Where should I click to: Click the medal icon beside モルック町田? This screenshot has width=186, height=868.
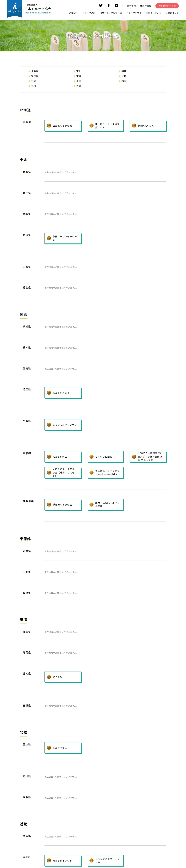click(x=49, y=457)
